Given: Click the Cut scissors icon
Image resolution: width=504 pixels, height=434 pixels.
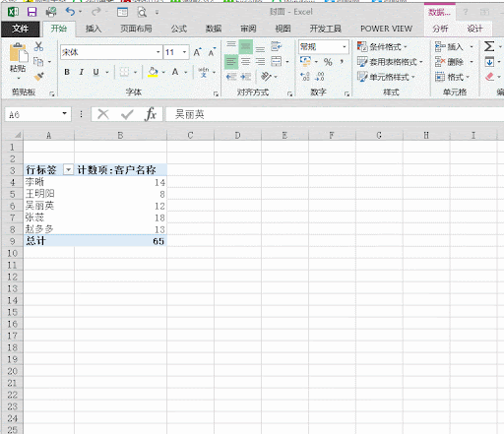Looking at the screenshot, I should point(38,46).
